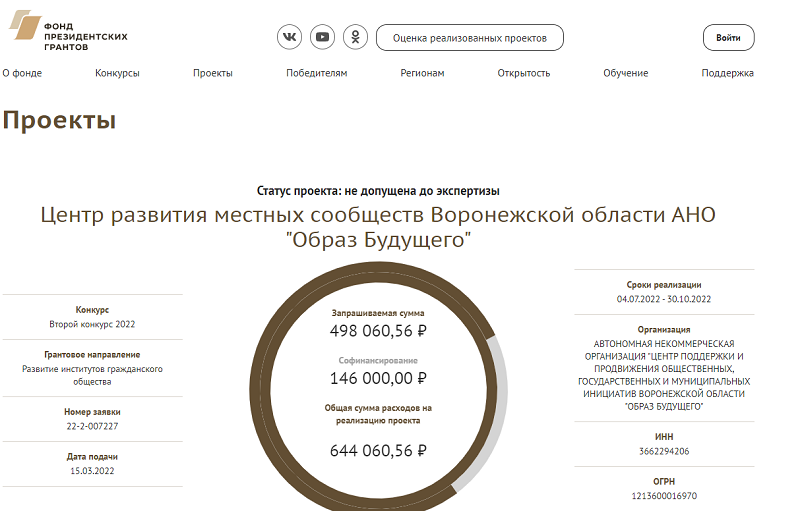Screen dimensions: 800x511
Task: Click requested amount 498 060,56 ₽
Action: point(378,331)
